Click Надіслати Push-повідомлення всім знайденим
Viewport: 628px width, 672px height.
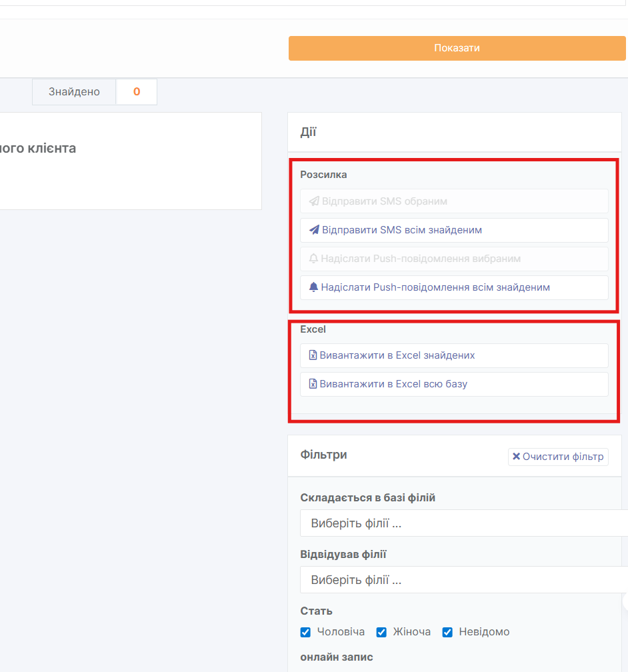pos(435,288)
